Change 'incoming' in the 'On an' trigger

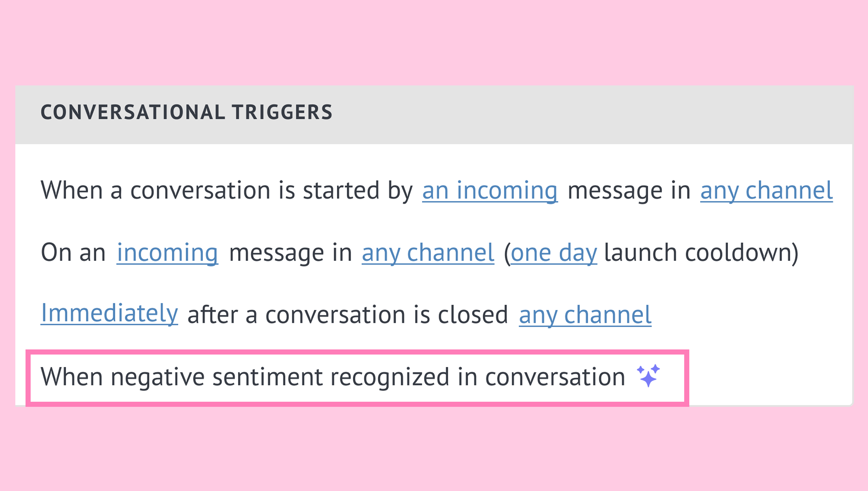coord(168,253)
